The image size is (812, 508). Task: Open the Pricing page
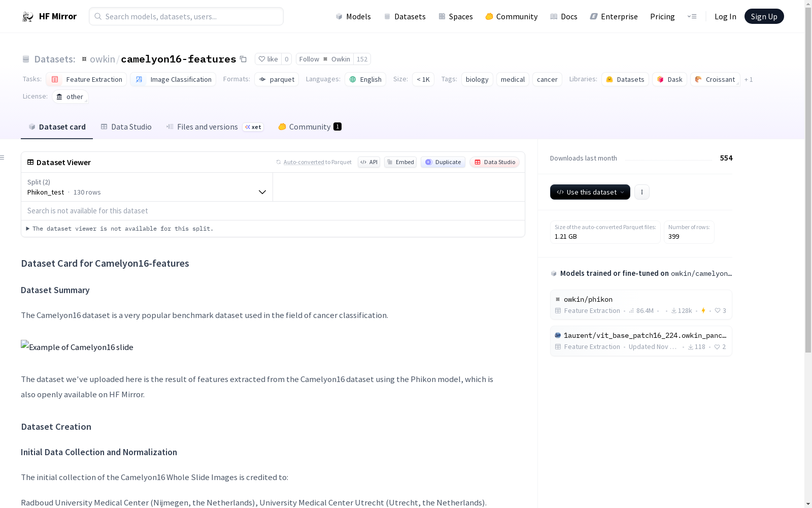click(x=662, y=16)
